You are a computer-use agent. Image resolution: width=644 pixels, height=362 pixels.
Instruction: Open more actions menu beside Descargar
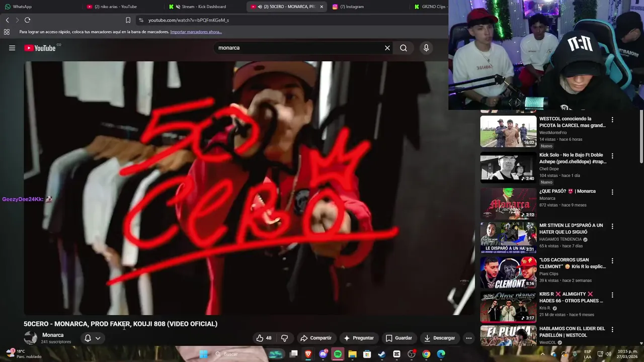pyautogui.click(x=469, y=338)
